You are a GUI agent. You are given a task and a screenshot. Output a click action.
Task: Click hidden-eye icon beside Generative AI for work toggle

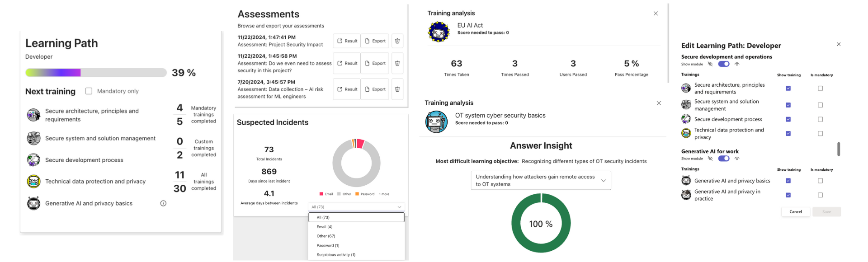(710, 159)
